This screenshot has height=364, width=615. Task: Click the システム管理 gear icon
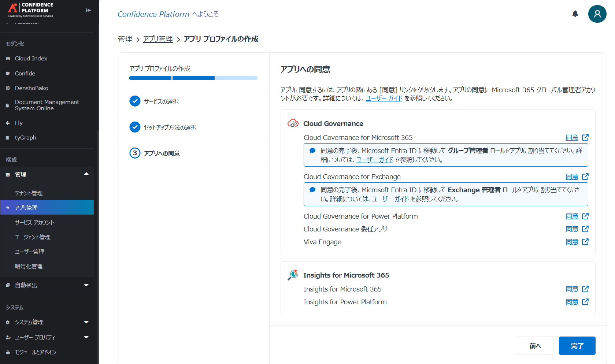coord(8,322)
